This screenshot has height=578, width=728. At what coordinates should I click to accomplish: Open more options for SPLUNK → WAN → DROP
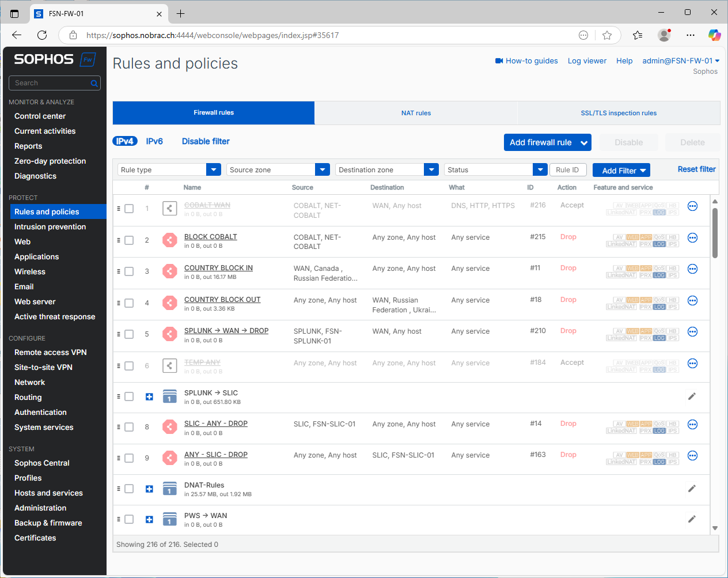692,332
